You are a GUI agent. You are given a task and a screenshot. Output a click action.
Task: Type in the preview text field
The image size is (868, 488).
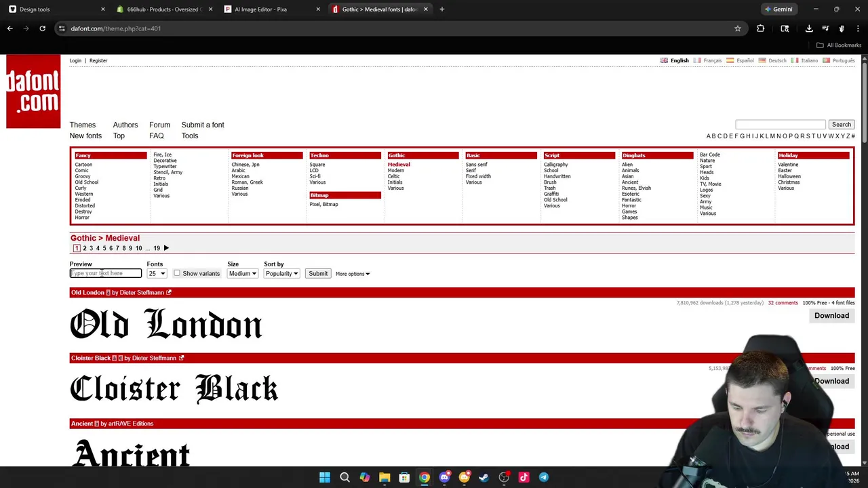click(106, 273)
